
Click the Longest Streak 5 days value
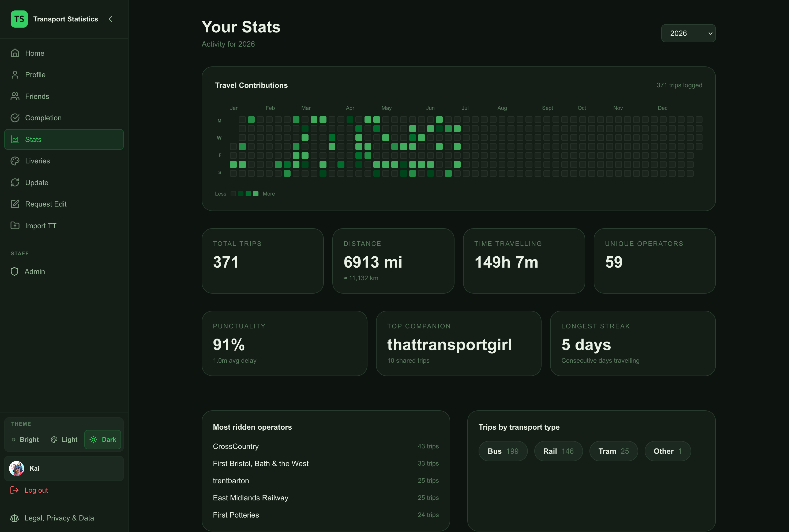click(x=586, y=345)
